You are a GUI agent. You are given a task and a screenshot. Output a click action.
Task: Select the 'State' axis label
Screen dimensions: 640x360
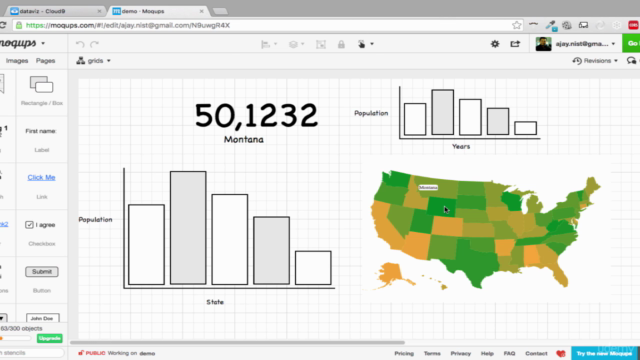click(215, 302)
